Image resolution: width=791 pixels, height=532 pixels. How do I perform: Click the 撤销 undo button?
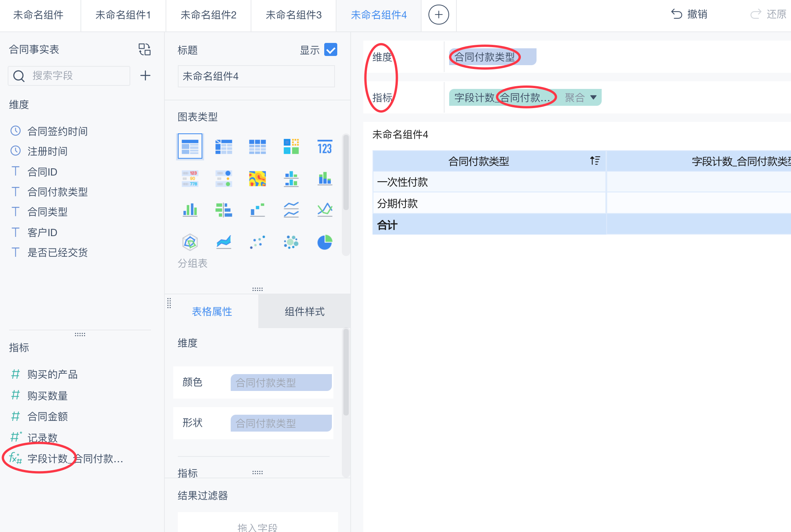[x=689, y=15]
